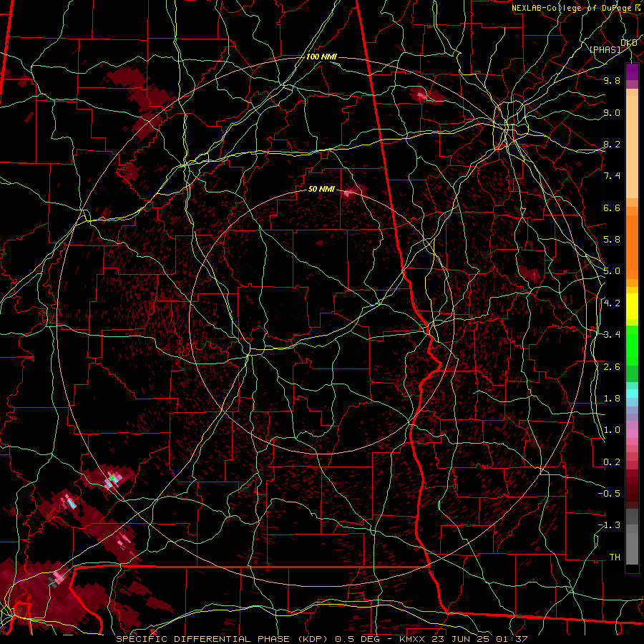This screenshot has width=644, height=644.
Task: Pick the bright green color bar segment
Action: click(x=632, y=345)
